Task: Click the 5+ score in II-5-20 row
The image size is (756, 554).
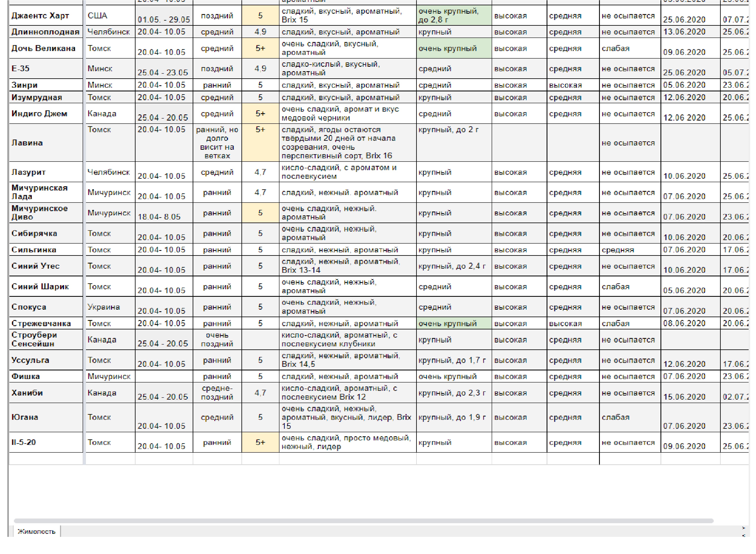Action: click(x=260, y=442)
